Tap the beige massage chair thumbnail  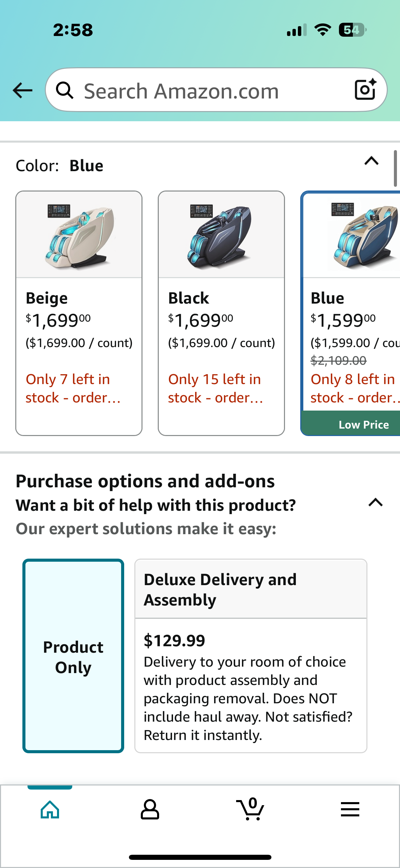(x=79, y=235)
